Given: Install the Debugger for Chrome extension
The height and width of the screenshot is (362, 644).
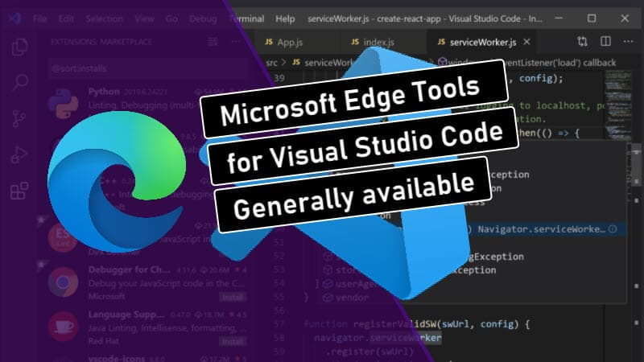Looking at the screenshot, I should (x=233, y=297).
